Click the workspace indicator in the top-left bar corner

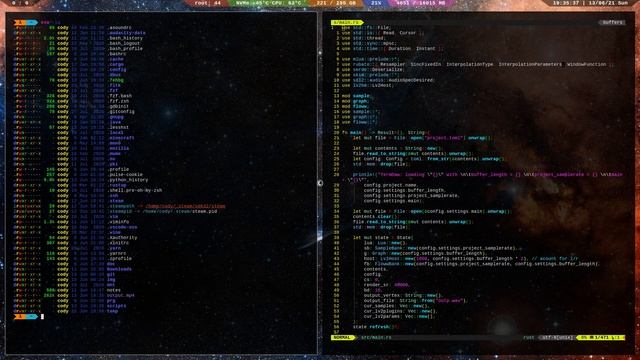pyautogui.click(x=20, y=3)
